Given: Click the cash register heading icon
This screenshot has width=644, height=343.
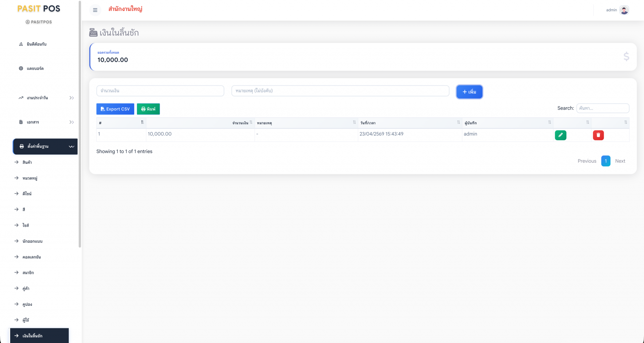Looking at the screenshot, I should [93, 33].
